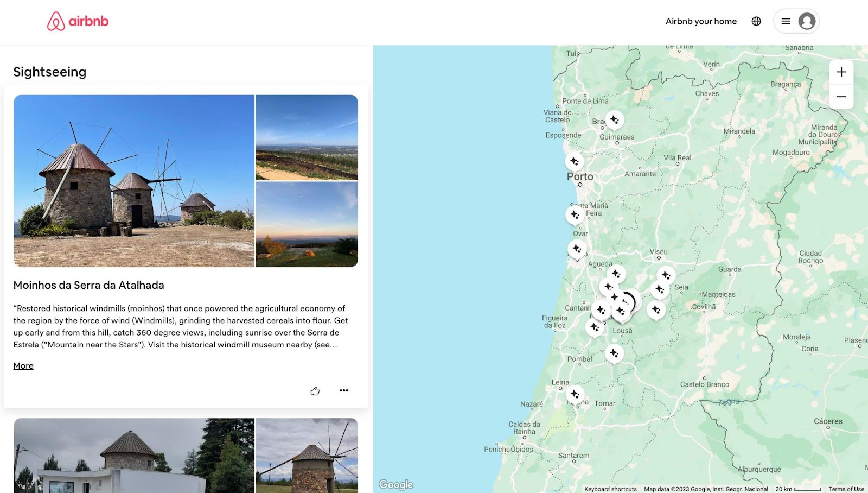Open the three-dot options for the windmills listing
The width and height of the screenshot is (868, 493).
[344, 390]
